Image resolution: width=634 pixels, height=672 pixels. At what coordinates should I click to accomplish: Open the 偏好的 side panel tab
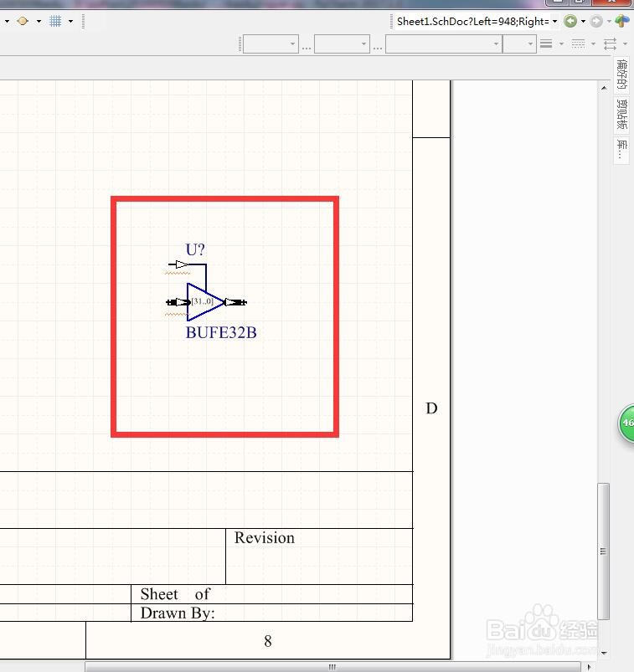tap(621, 74)
